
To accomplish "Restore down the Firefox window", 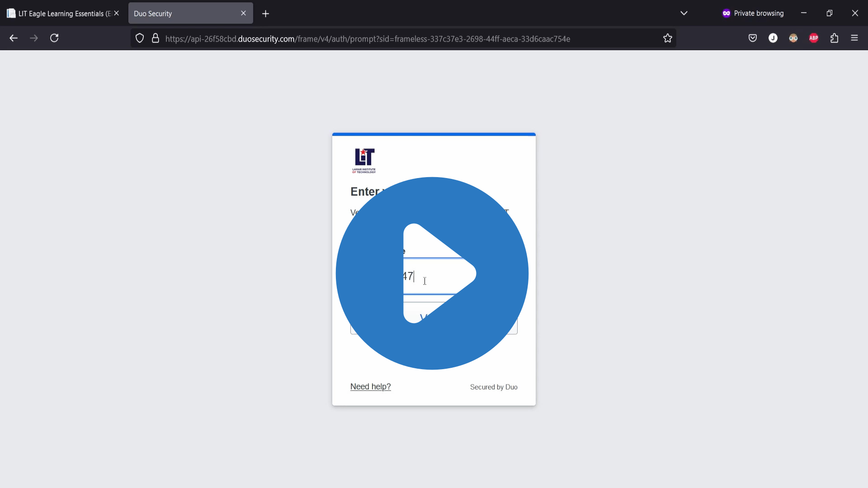I will click(x=830, y=13).
